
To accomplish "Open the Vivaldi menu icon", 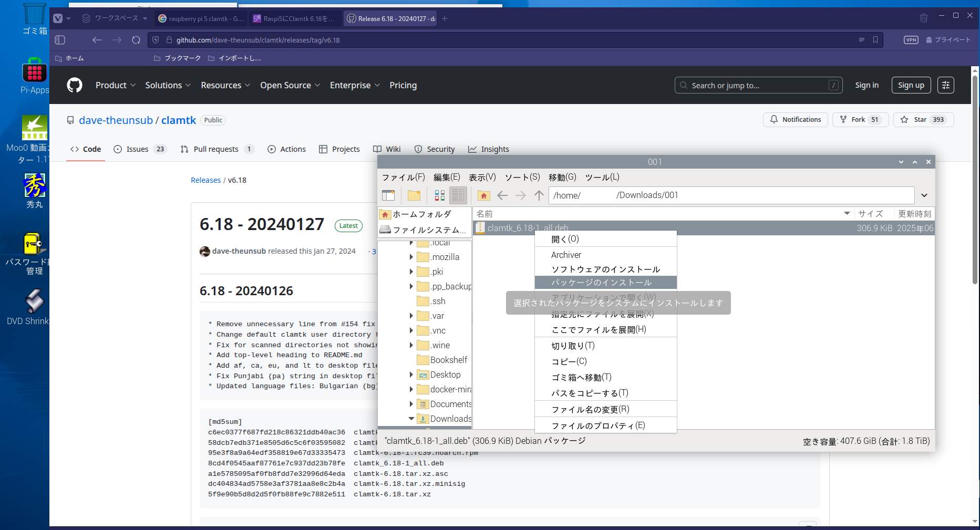I will [x=58, y=18].
